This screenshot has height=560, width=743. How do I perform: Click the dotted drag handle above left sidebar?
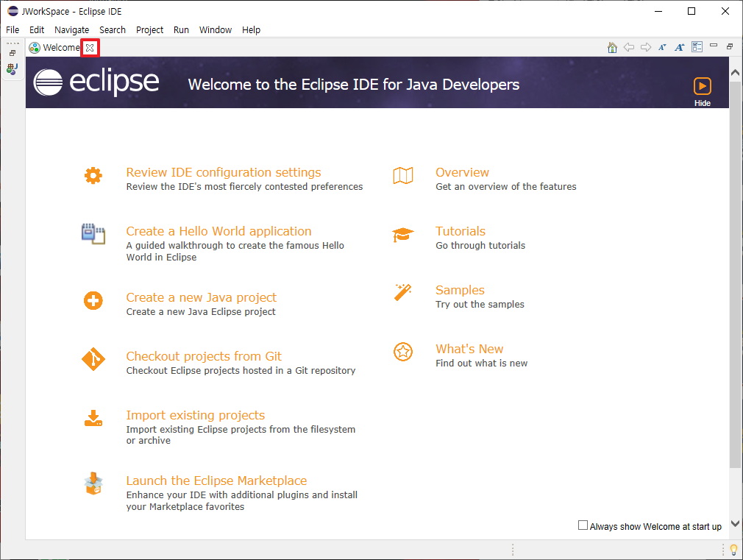(x=13, y=43)
